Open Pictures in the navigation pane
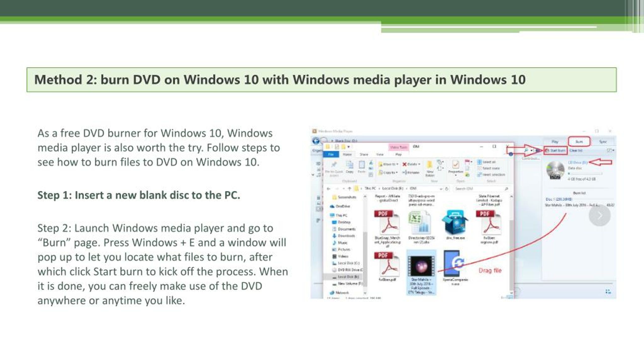644x362 pixels. [341, 249]
